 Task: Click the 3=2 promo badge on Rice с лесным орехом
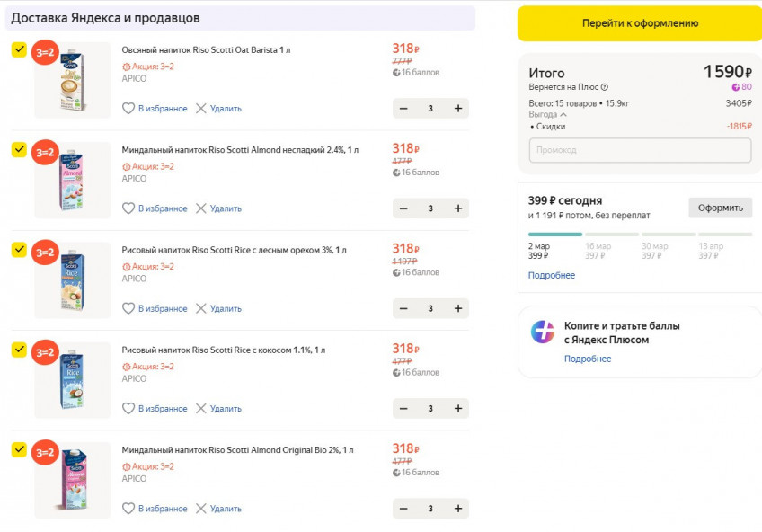(x=44, y=253)
